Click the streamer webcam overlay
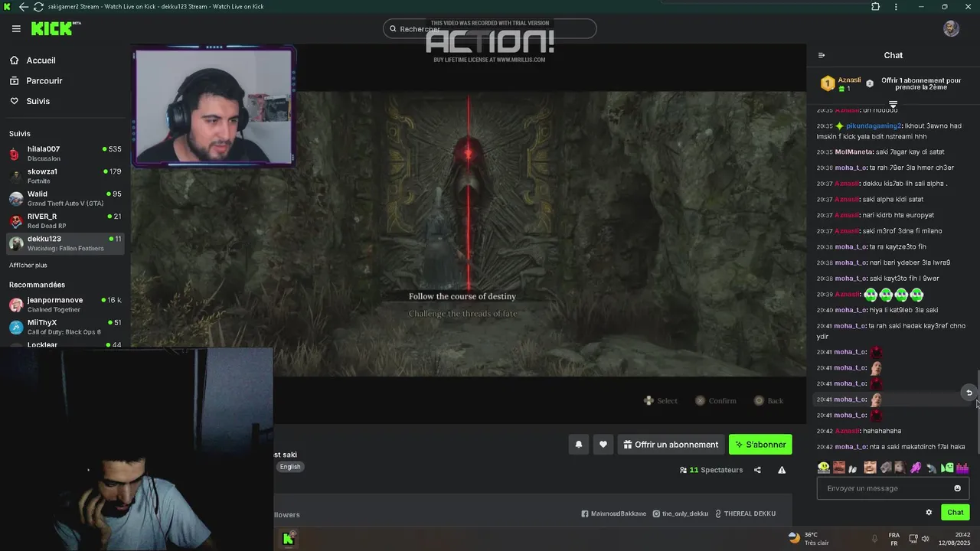 (x=214, y=106)
